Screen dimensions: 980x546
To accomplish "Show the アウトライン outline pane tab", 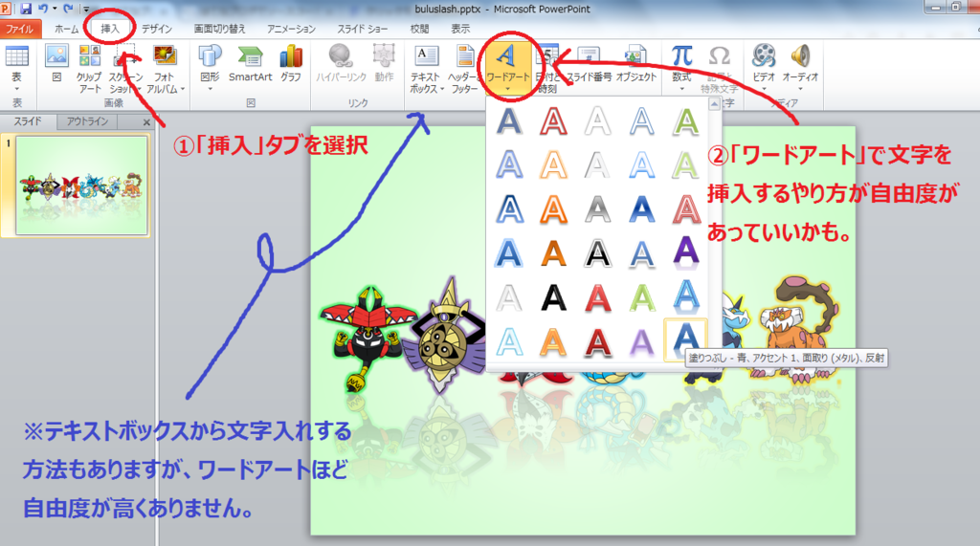I will (x=87, y=121).
